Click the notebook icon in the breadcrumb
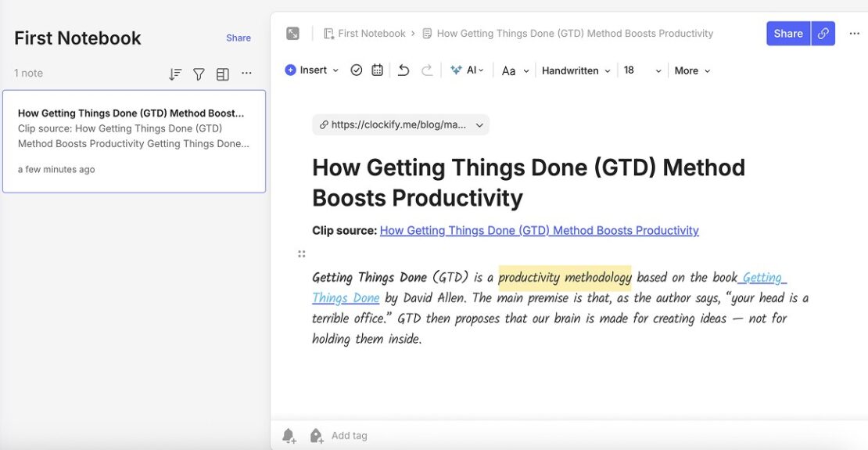868x450 pixels. point(328,34)
